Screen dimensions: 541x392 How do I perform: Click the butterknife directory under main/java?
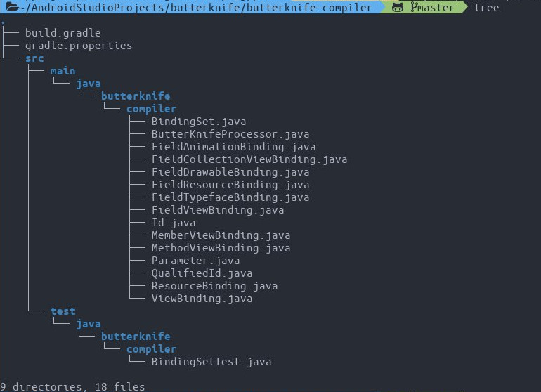tap(136, 96)
